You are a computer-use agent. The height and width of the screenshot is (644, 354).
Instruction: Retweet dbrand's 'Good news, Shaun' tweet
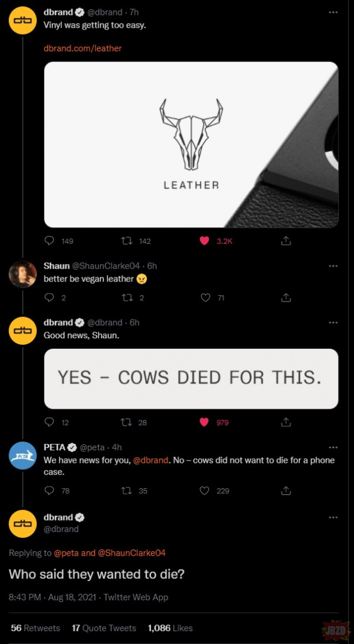click(126, 423)
